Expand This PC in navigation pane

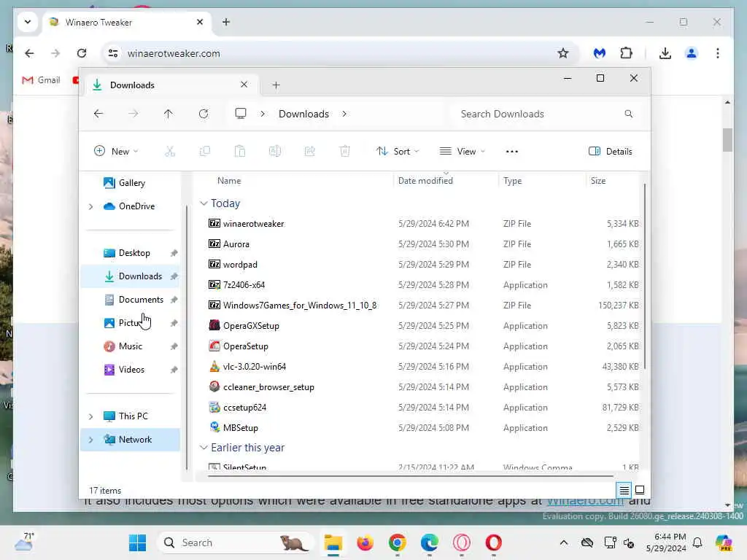pyautogui.click(x=90, y=416)
